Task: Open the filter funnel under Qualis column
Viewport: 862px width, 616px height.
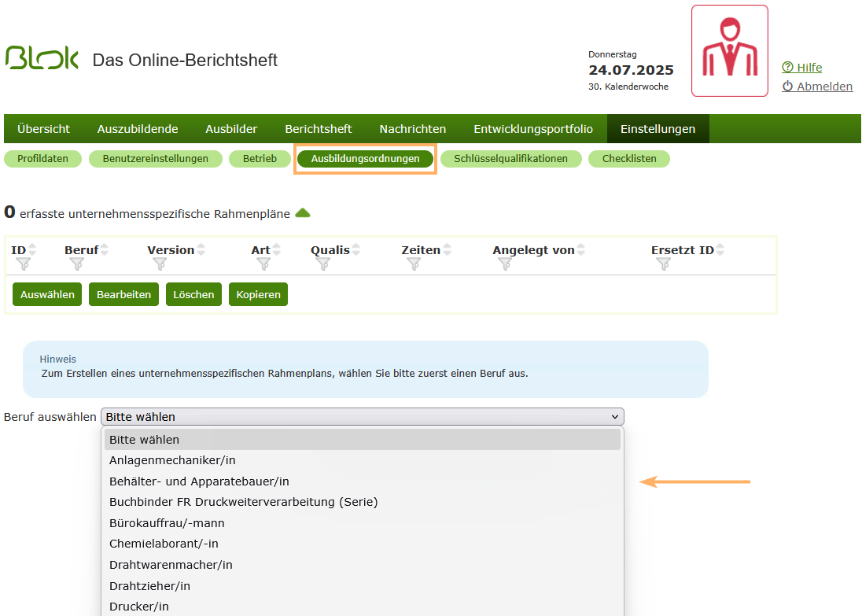Action: (x=322, y=264)
